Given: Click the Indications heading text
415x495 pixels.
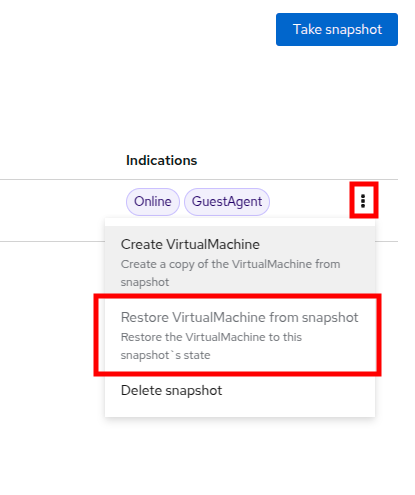Looking at the screenshot, I should point(161,160).
